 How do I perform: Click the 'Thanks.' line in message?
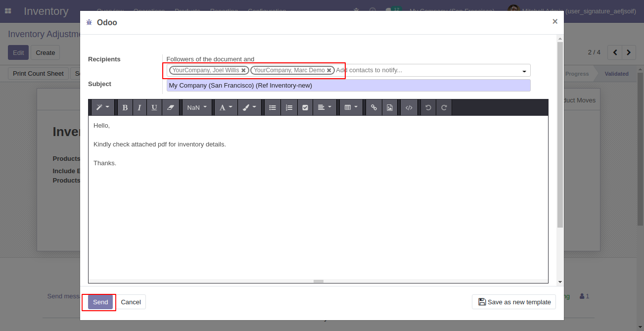pyautogui.click(x=105, y=163)
